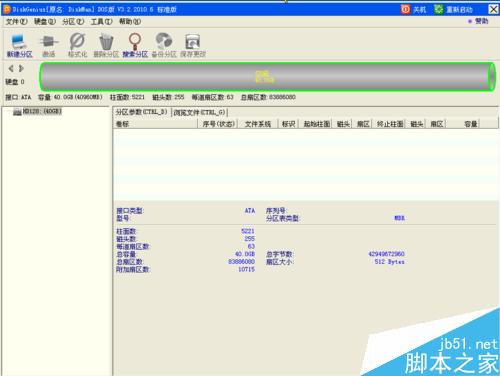Click the 分区表类型 label
Screen dimensions: 500x376
pyautogui.click(x=283, y=218)
